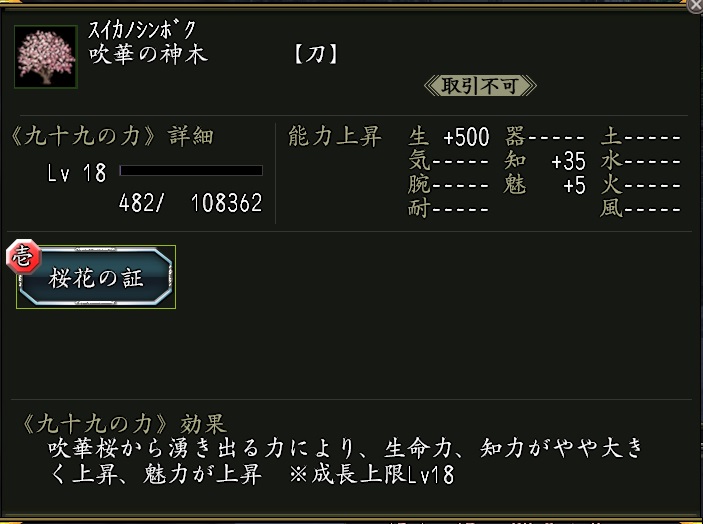Click the cherry blossom tree item icon
This screenshot has height=524, width=703.
[43, 56]
